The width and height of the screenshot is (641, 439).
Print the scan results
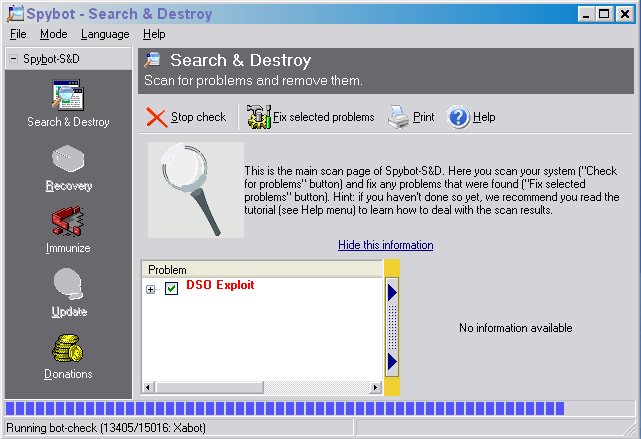[411, 117]
